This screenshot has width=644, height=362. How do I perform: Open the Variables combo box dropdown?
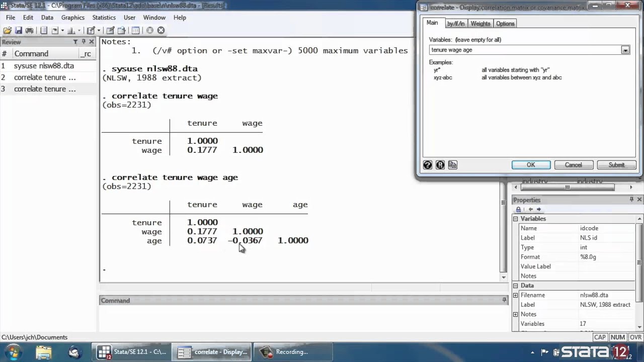tap(625, 50)
